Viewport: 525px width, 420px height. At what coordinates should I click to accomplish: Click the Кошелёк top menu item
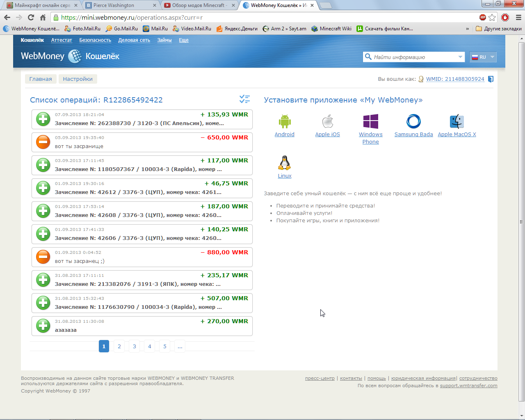(x=32, y=40)
